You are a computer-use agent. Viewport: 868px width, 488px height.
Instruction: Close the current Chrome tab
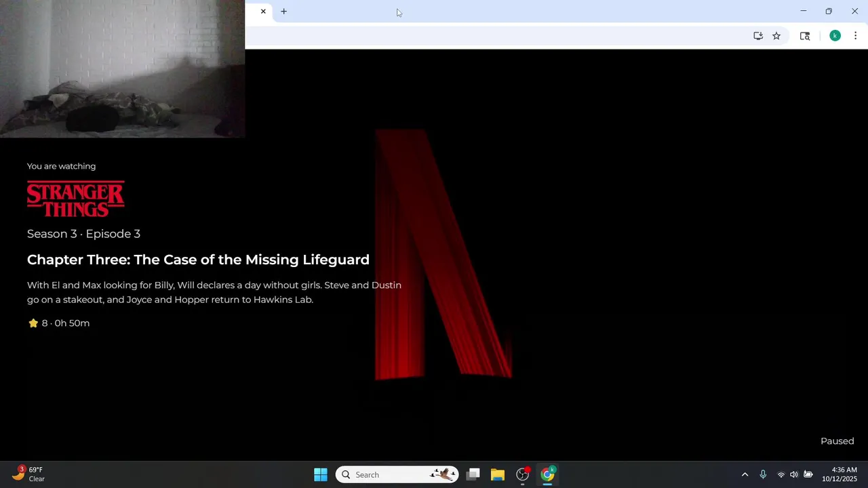263,12
